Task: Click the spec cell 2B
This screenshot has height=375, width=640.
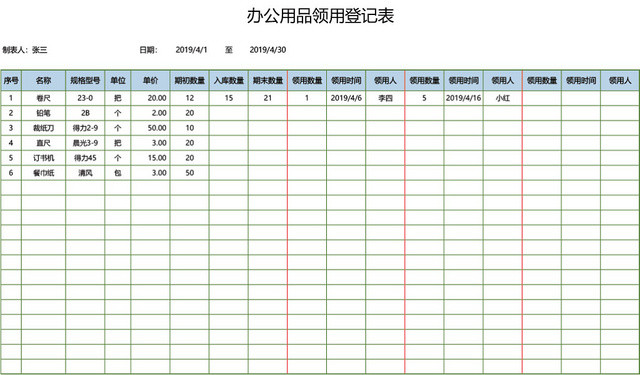Action: pos(85,113)
